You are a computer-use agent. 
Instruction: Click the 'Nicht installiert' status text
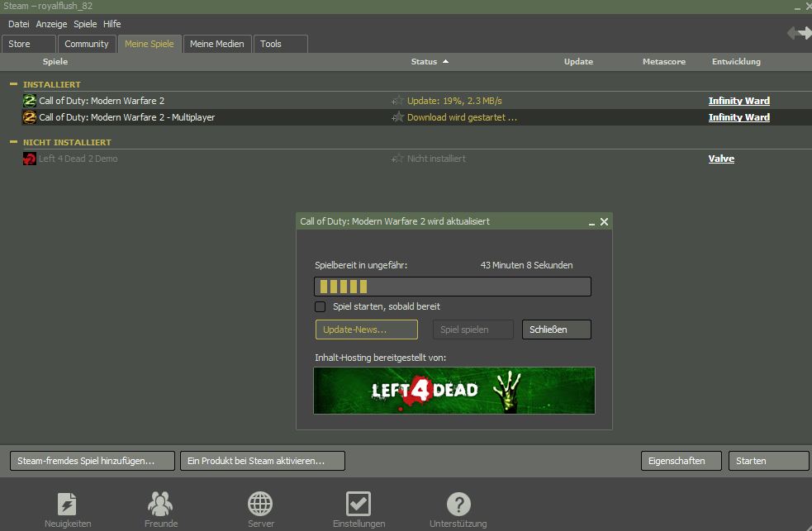(x=436, y=159)
